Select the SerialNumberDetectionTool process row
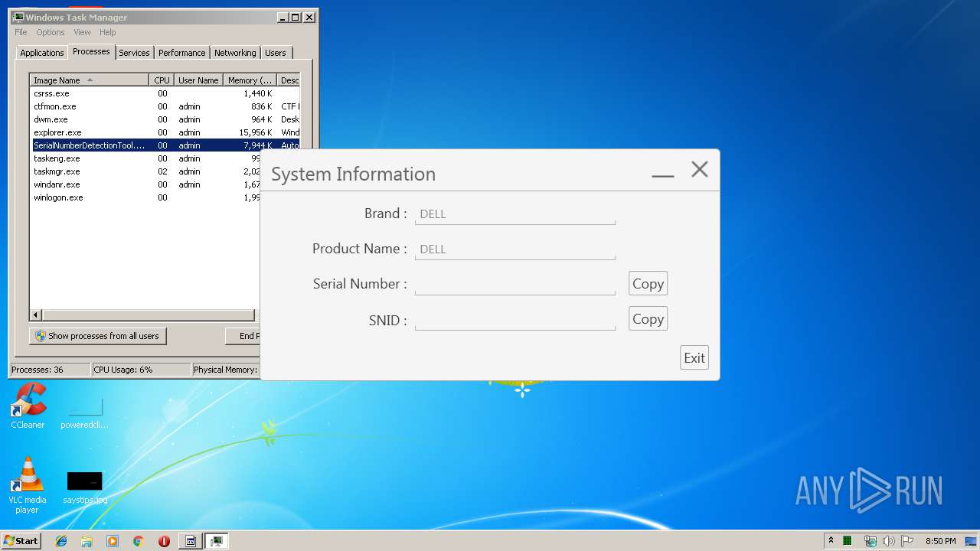The image size is (980, 551). [x=165, y=145]
